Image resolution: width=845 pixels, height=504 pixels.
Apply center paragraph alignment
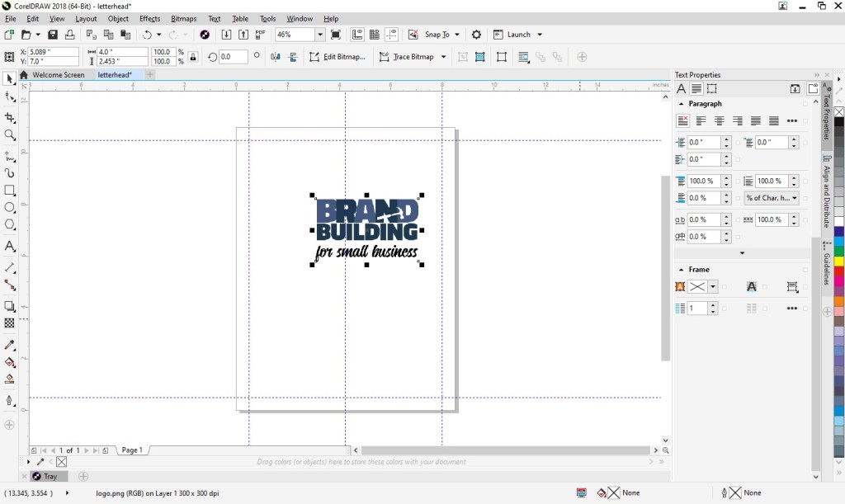[x=720, y=121]
